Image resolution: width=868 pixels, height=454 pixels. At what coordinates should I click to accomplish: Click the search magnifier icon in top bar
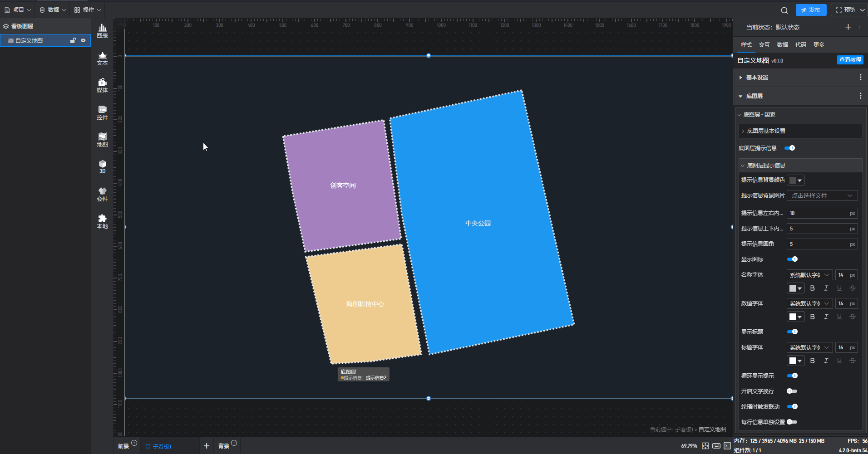(x=784, y=10)
